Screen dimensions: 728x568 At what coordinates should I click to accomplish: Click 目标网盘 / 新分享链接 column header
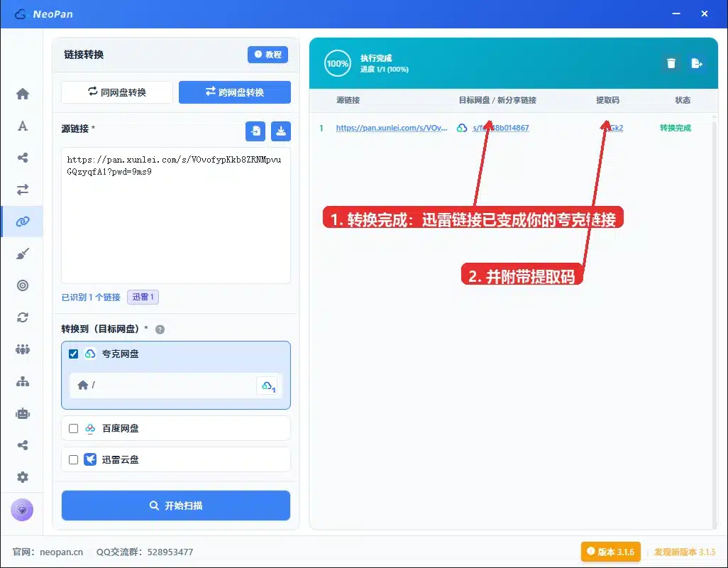[497, 100]
